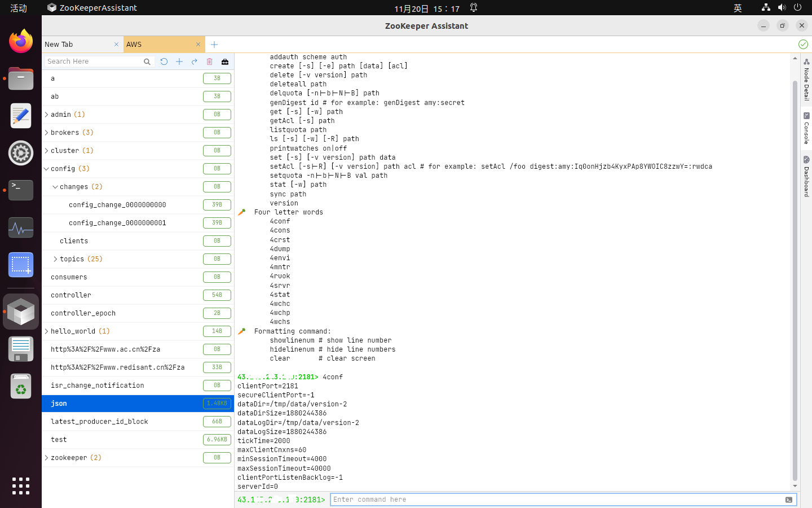Viewport: 812px width, 508px height.
Task: Select node a in the tree
Action: [x=138, y=78]
